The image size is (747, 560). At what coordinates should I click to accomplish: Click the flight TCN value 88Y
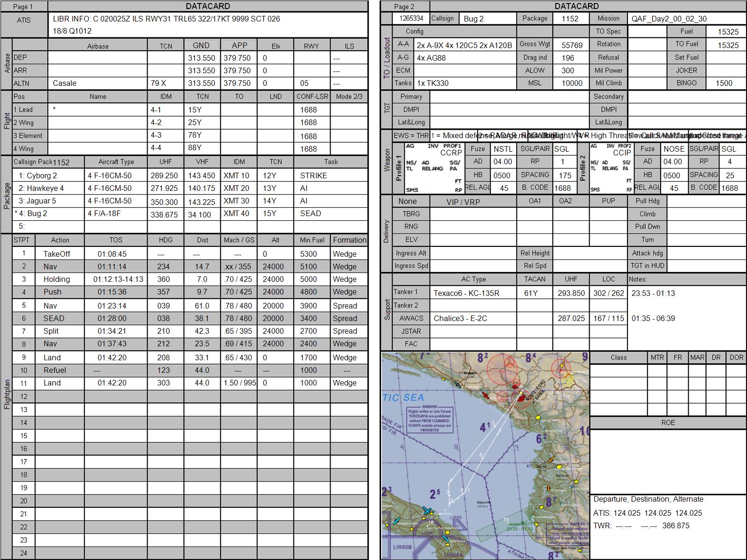195,147
